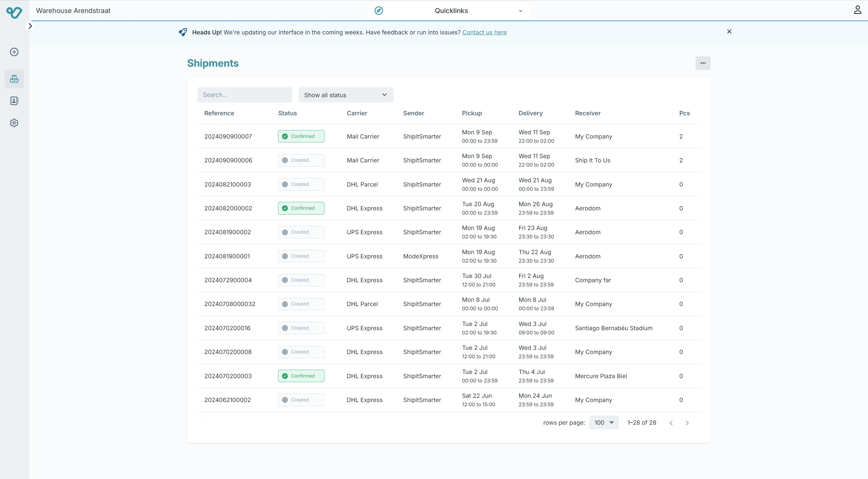Click Created badge of shipment 2024081900001

pos(301,256)
